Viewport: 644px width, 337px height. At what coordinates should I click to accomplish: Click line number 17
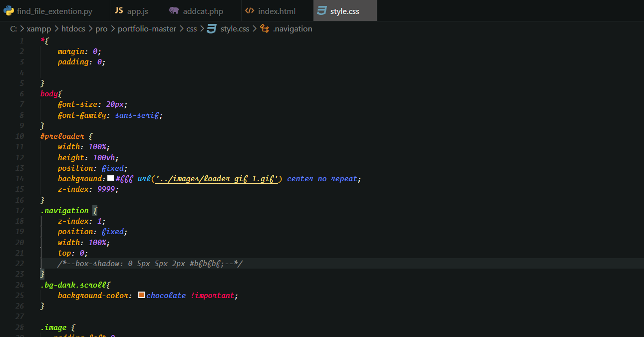[20, 211]
